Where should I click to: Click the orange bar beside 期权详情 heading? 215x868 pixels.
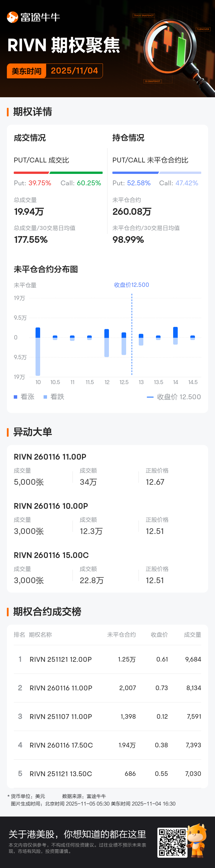click(x=8, y=112)
